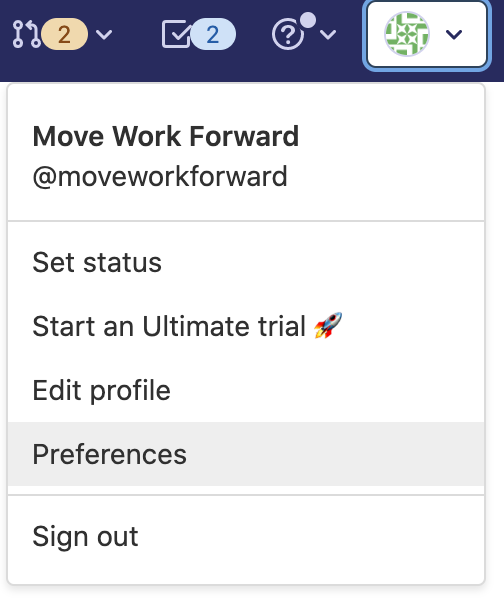The image size is (504, 612).
Task: Choose Start an Ultimate trial
Action: [246, 326]
